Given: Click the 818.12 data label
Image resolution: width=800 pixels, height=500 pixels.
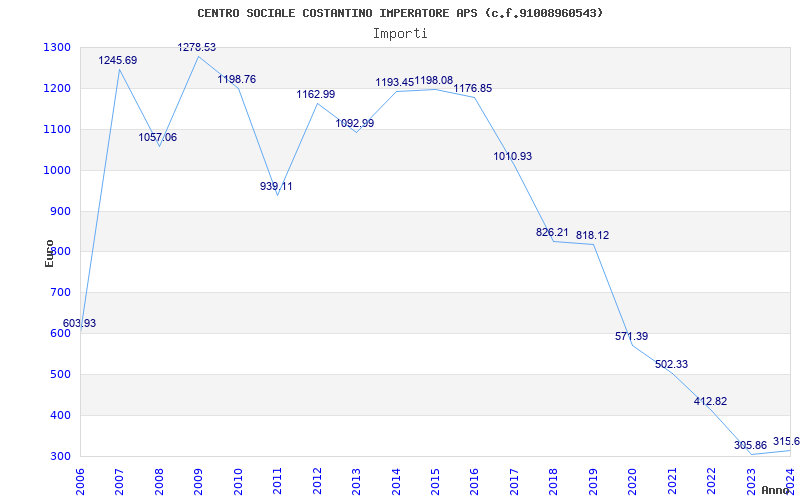Looking at the screenshot, I should tap(592, 236).
